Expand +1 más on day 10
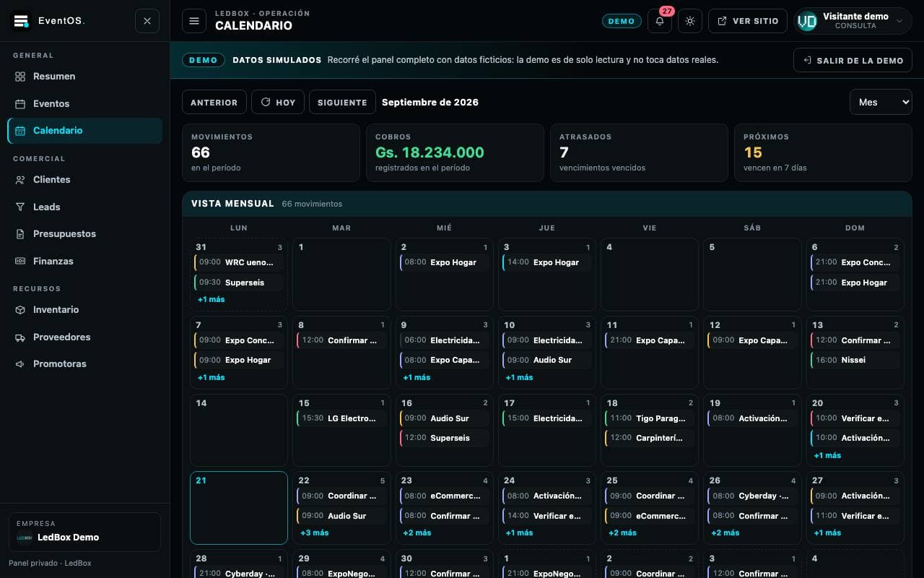The width and height of the screenshot is (924, 578). pos(519,377)
